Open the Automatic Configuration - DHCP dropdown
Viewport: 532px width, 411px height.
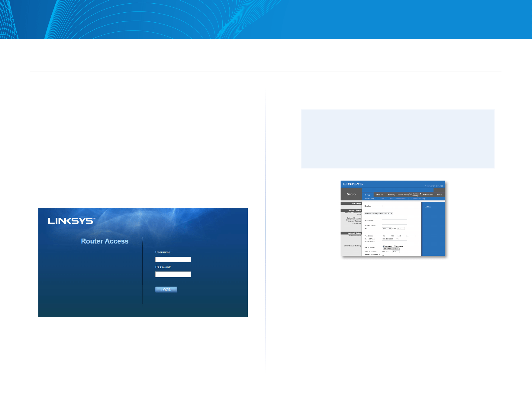coord(379,214)
